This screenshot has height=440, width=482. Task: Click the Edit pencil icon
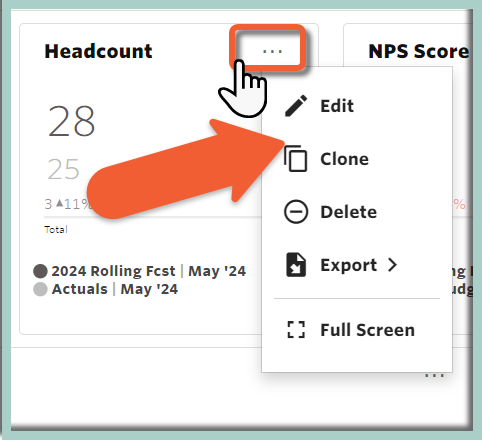point(296,106)
